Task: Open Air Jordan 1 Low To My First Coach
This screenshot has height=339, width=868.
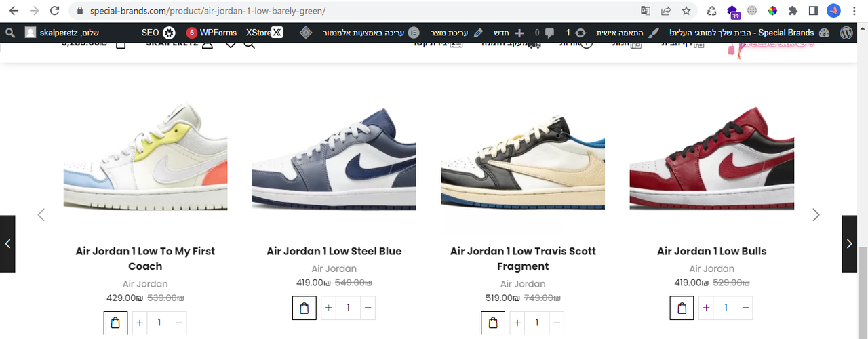Action: pyautogui.click(x=145, y=258)
